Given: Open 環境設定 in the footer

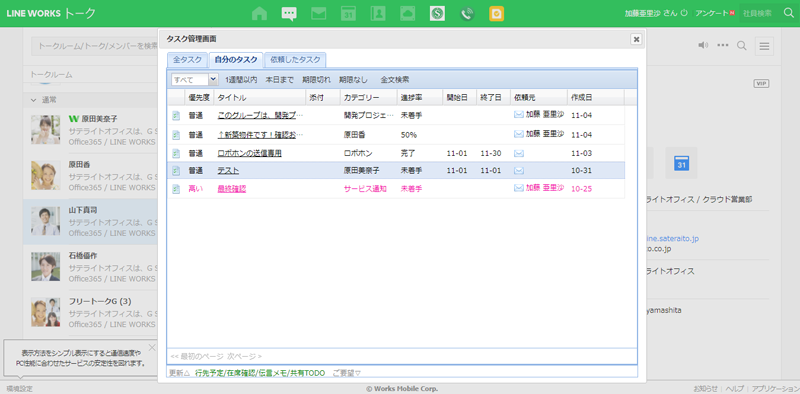Looking at the screenshot, I should coord(19,389).
